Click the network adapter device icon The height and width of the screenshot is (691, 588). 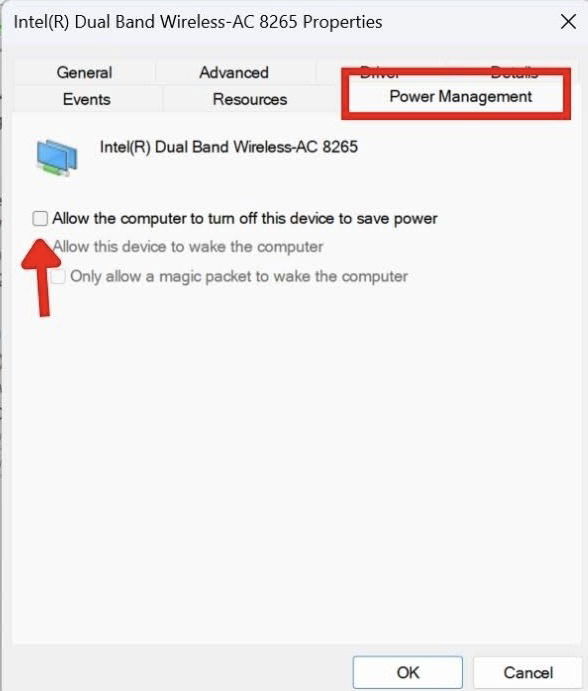[57, 157]
